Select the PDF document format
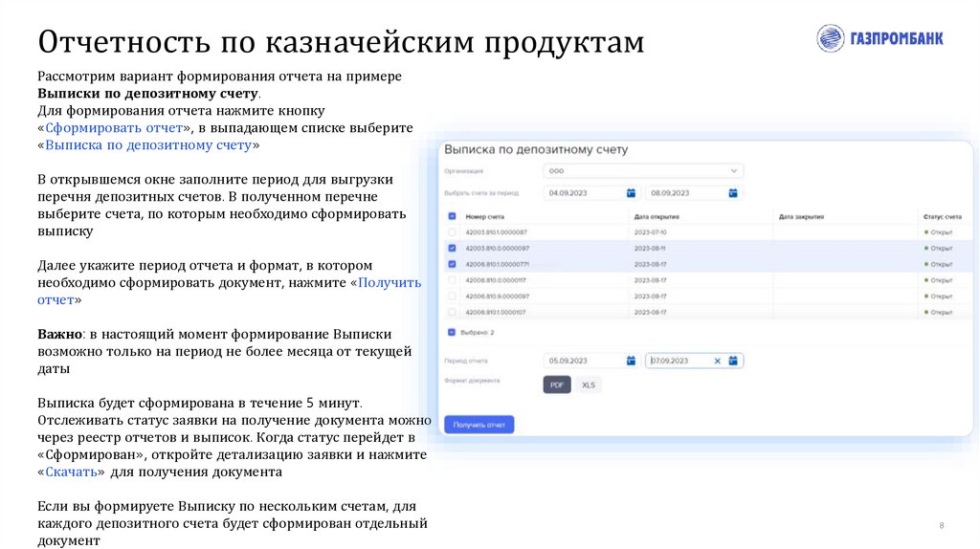Viewport: 980px width, 549px height. click(557, 384)
